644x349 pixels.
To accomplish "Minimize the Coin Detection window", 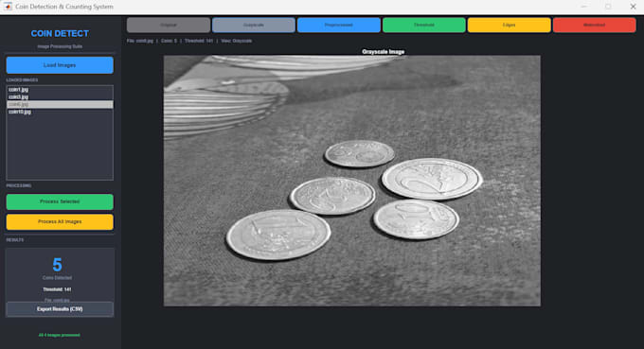I will point(583,7).
